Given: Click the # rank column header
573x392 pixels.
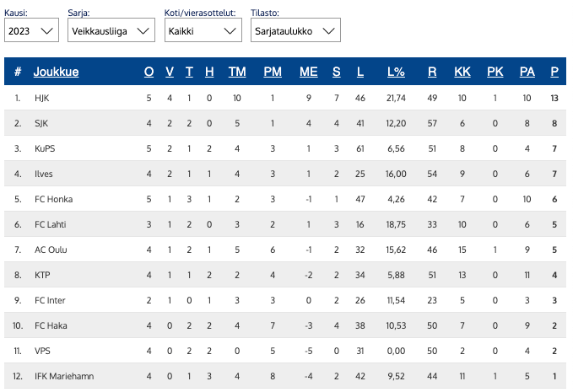Looking at the screenshot, I should 18,72.
